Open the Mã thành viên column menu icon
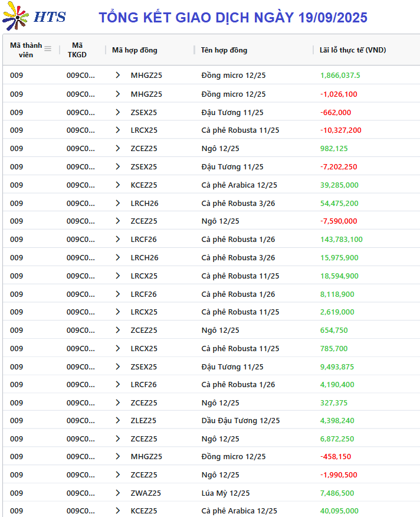 click(x=48, y=49)
